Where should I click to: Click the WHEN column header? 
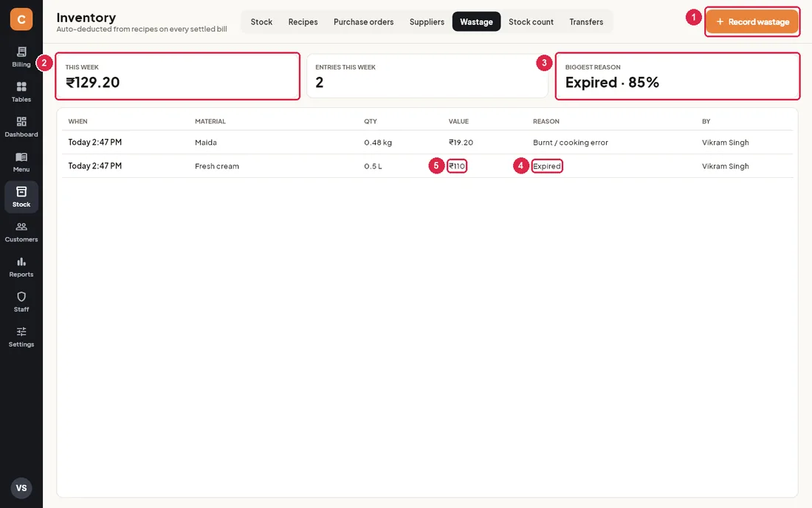coord(78,121)
